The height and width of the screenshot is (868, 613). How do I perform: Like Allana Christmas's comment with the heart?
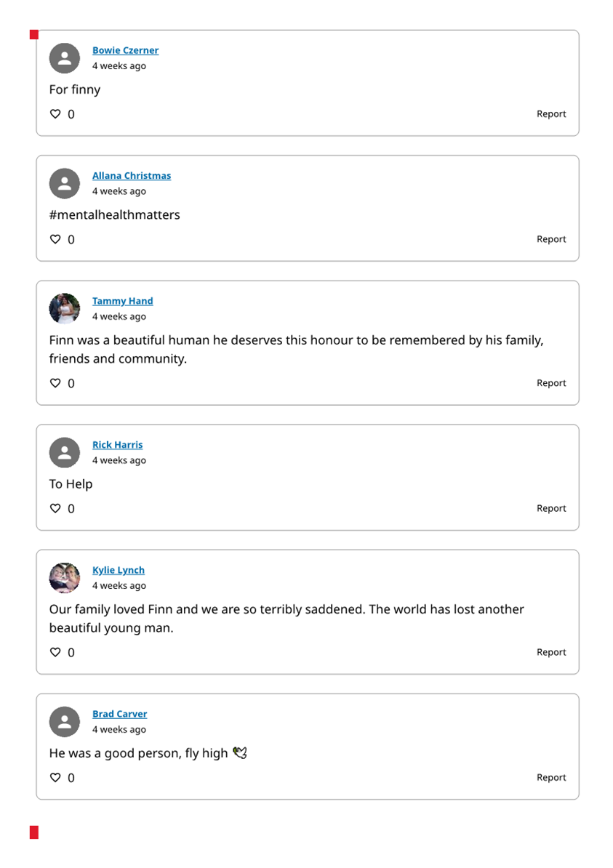click(55, 239)
